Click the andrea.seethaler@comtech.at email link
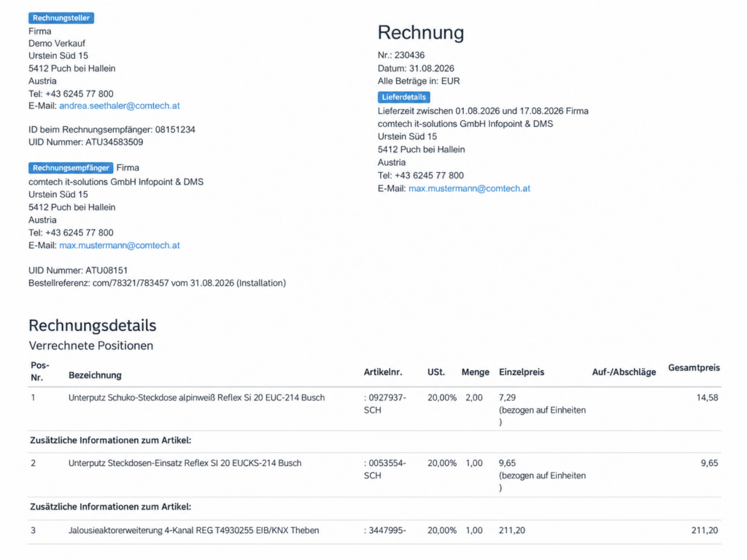 (119, 106)
